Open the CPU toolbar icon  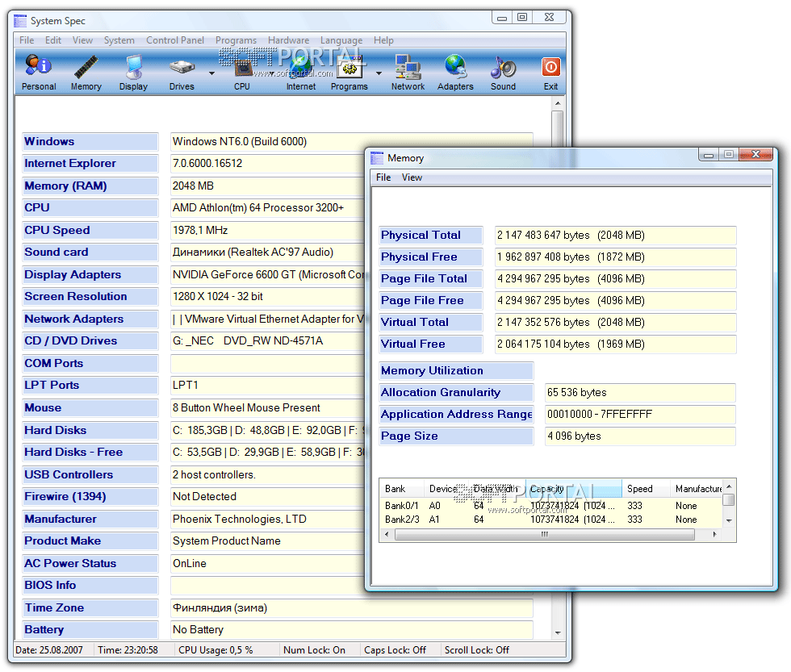tap(242, 73)
